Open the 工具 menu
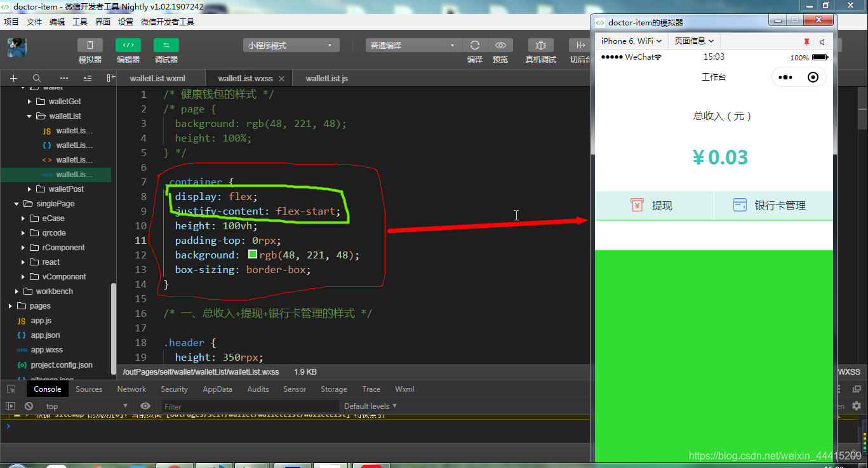 coord(80,22)
